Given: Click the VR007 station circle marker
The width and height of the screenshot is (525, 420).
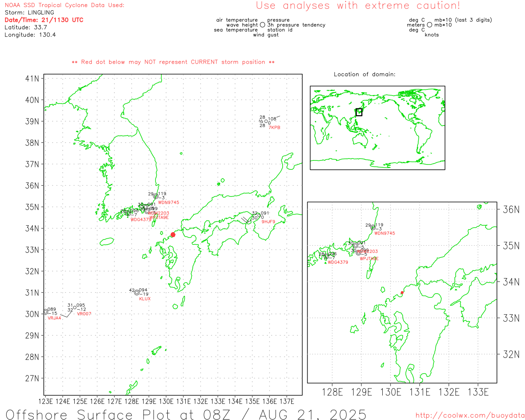Looking at the screenshot, I should [x=75, y=307].
